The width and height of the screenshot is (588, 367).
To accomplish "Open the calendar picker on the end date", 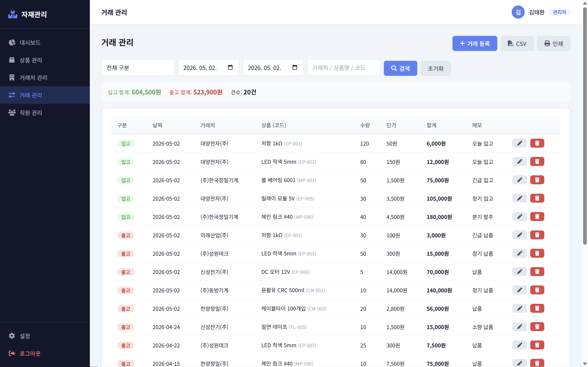I will tap(294, 67).
